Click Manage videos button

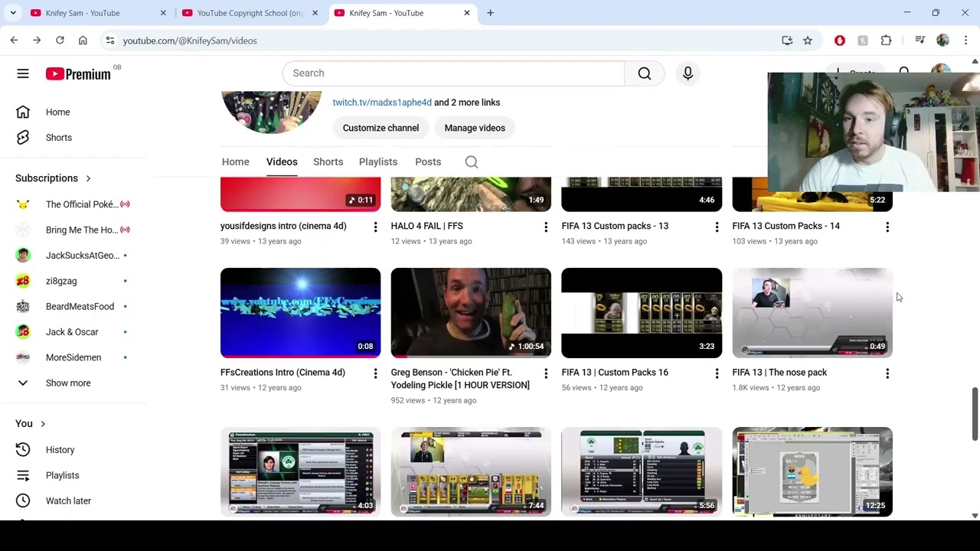coord(475,128)
